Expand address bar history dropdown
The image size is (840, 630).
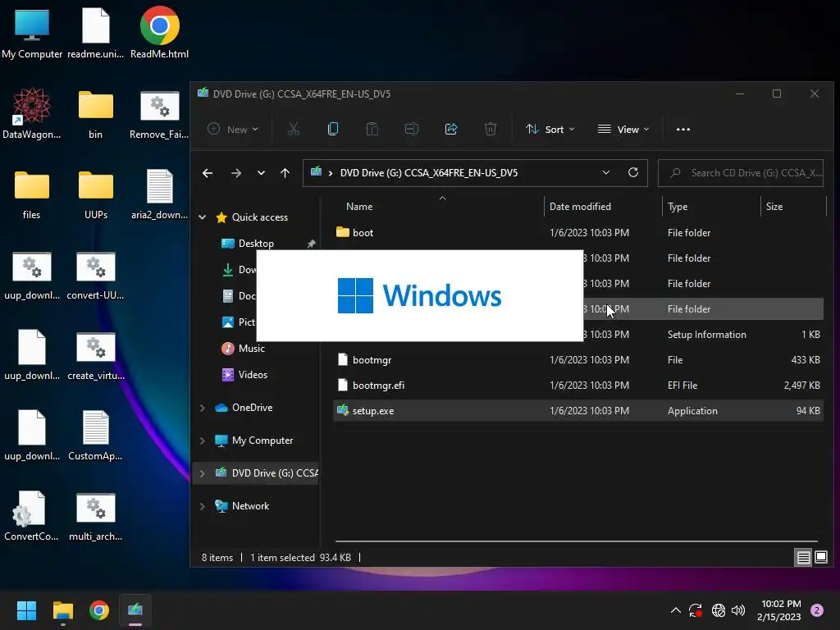point(606,172)
